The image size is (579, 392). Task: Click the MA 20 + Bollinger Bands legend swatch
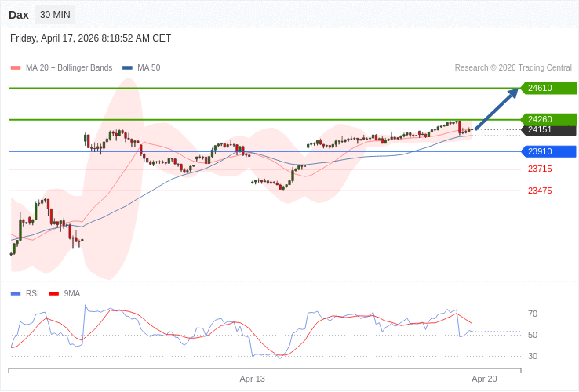(x=16, y=68)
